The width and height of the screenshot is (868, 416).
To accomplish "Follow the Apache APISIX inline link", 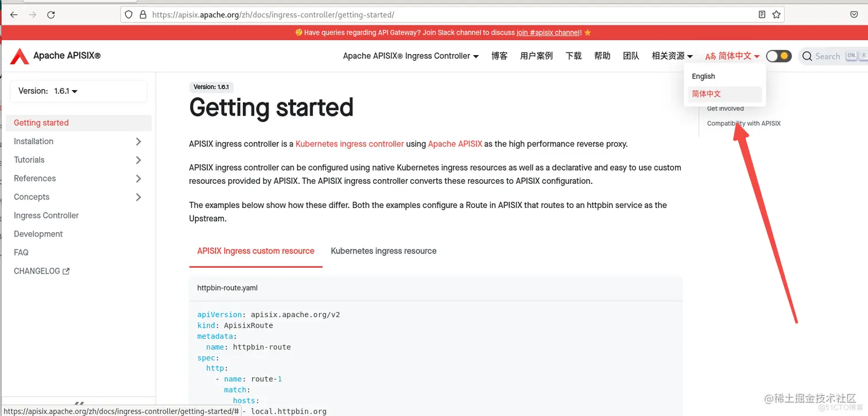I will click(455, 144).
